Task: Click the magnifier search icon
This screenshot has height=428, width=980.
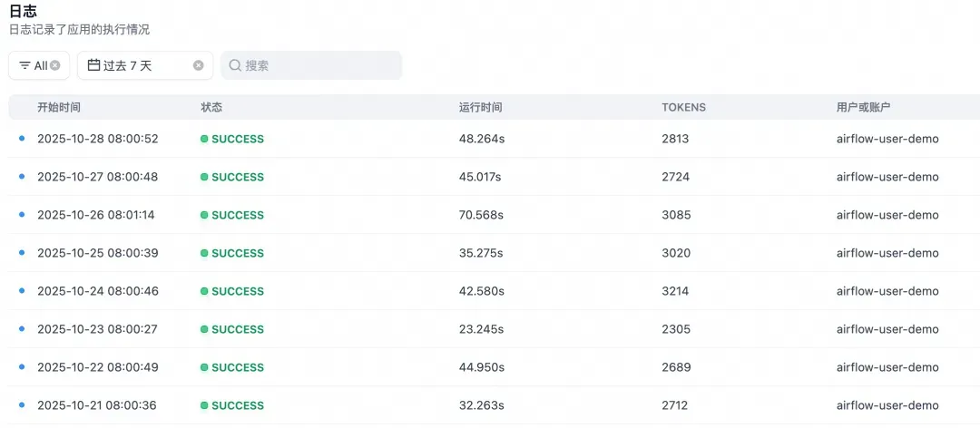Action: click(x=235, y=65)
